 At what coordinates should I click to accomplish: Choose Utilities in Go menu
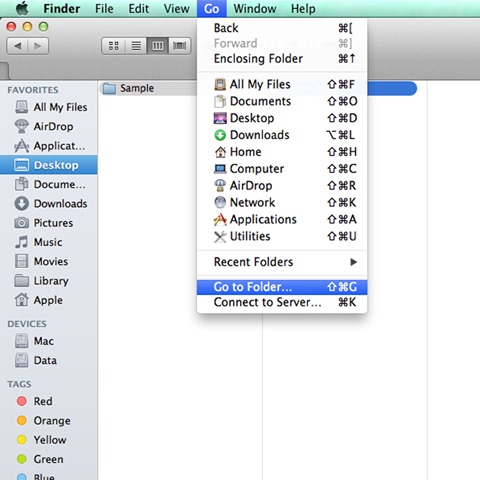coord(282,236)
